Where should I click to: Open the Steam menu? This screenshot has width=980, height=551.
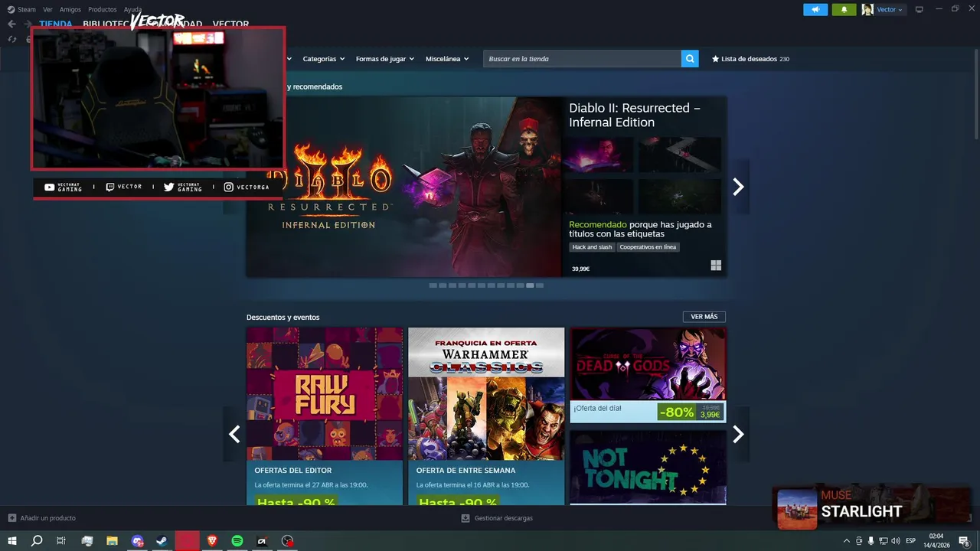[27, 9]
